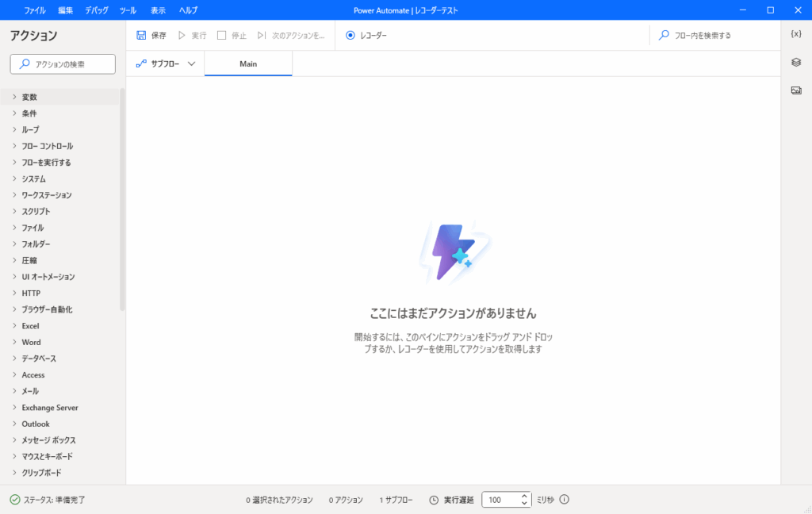Select the Main tab
Screen dimensions: 812x514
[248, 63]
